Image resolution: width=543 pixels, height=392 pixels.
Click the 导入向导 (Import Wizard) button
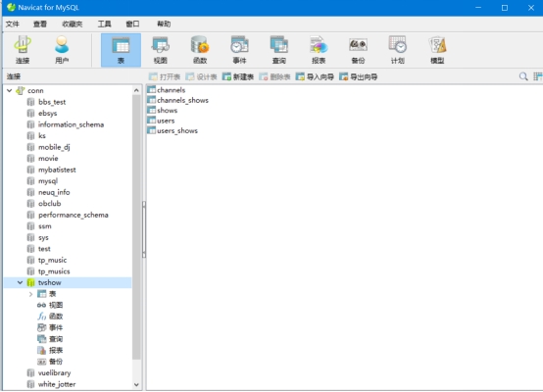[x=315, y=76]
